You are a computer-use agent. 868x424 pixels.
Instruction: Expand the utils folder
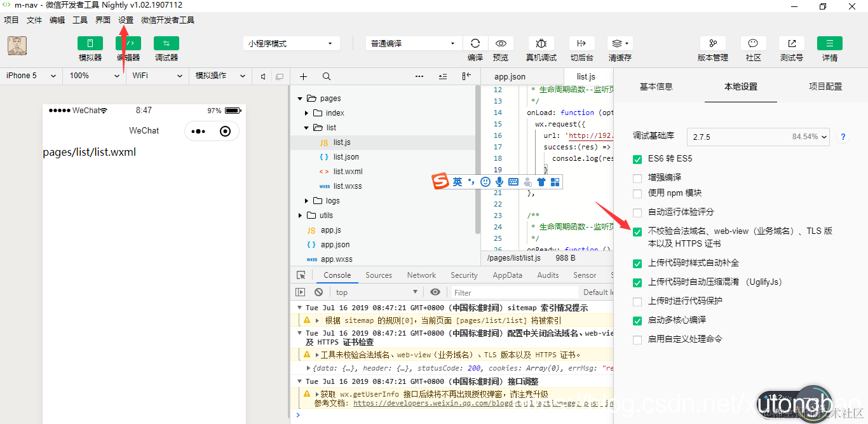pos(300,215)
